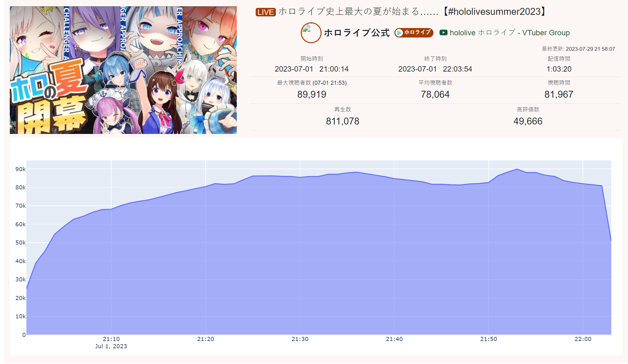Click the YouTube icon next to hololive channel link
The height and width of the screenshot is (364, 628).
[x=443, y=32]
